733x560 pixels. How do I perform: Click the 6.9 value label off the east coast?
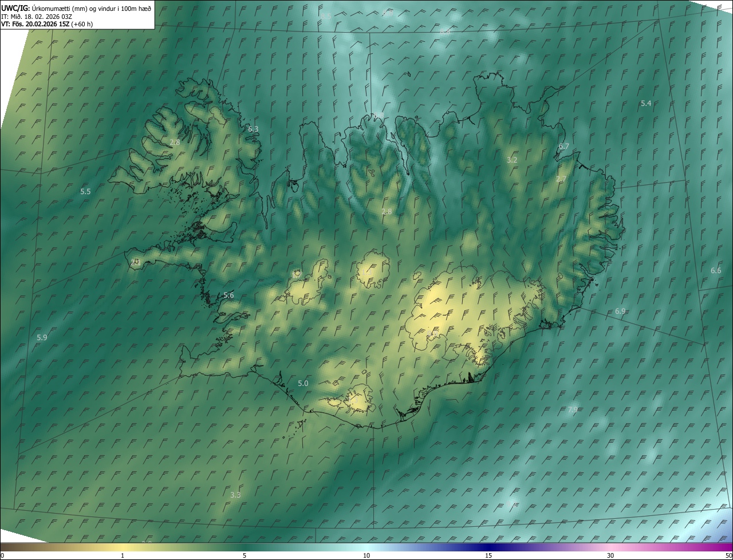[x=620, y=311]
